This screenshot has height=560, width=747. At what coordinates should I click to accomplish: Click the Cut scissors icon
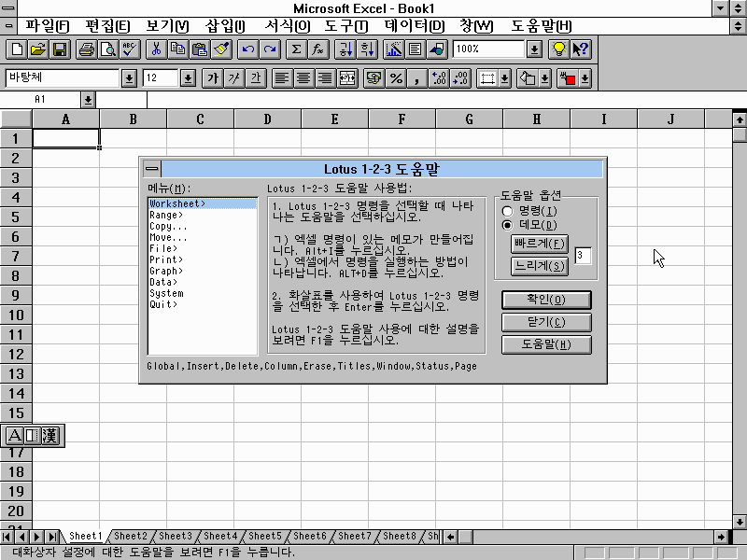(156, 49)
